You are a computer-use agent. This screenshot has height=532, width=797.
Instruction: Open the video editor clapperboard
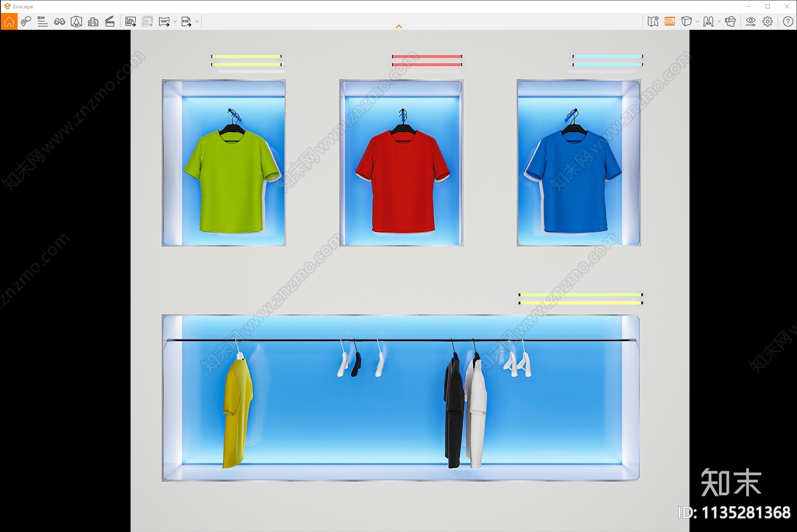pos(110,21)
